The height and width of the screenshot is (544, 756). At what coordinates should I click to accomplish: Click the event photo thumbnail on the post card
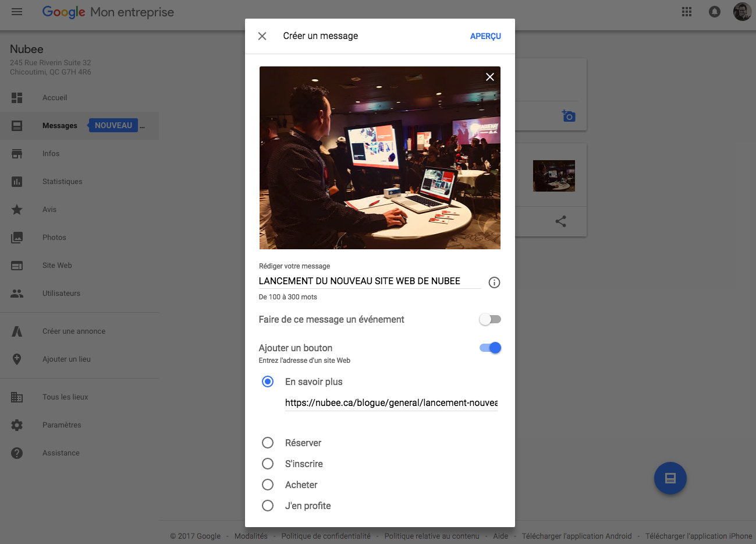coord(554,176)
